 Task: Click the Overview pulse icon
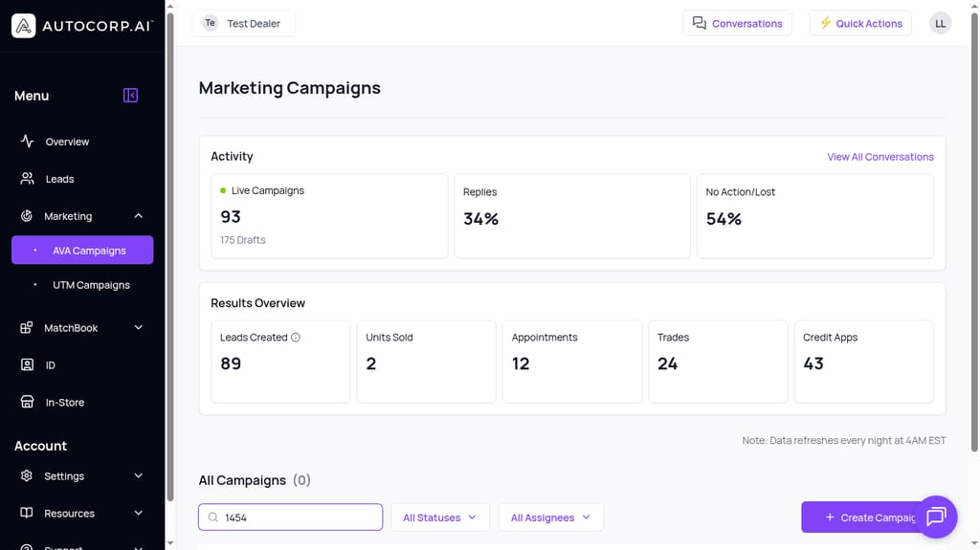27,142
